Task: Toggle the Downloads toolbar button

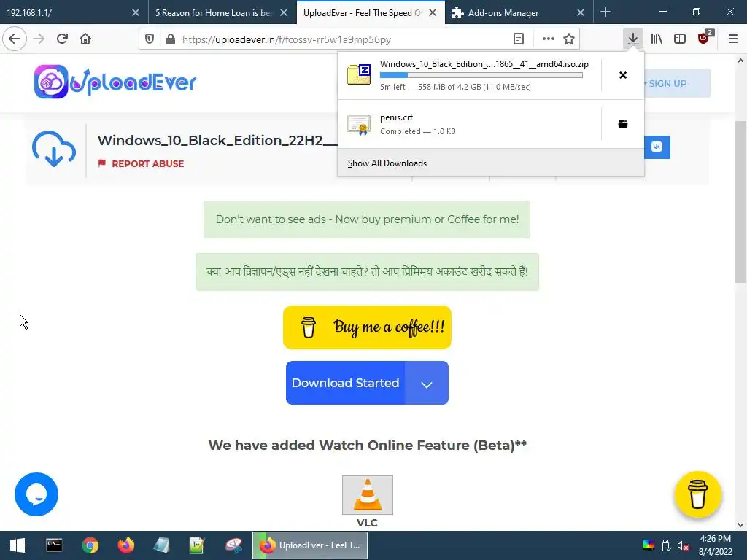Action: pyautogui.click(x=632, y=39)
